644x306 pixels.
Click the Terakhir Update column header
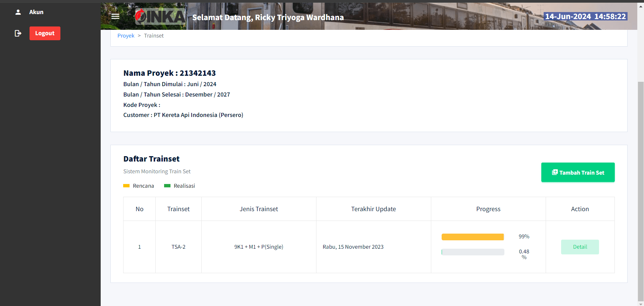click(x=373, y=209)
